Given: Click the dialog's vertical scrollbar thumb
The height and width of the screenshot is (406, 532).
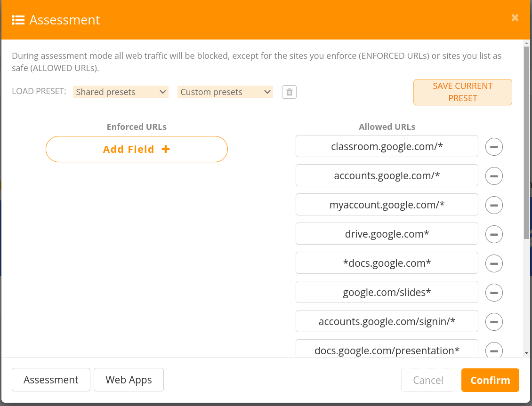Looking at the screenshot, I should pyautogui.click(x=526, y=143).
